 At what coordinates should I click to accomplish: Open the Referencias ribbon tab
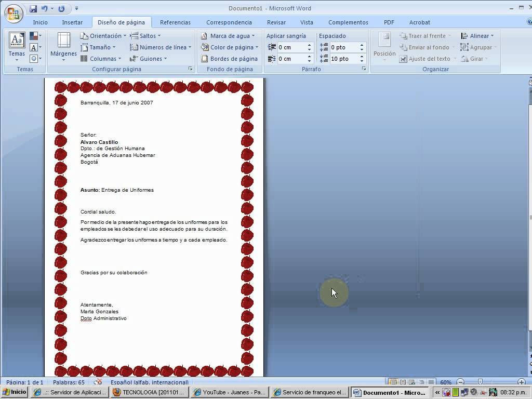[175, 22]
